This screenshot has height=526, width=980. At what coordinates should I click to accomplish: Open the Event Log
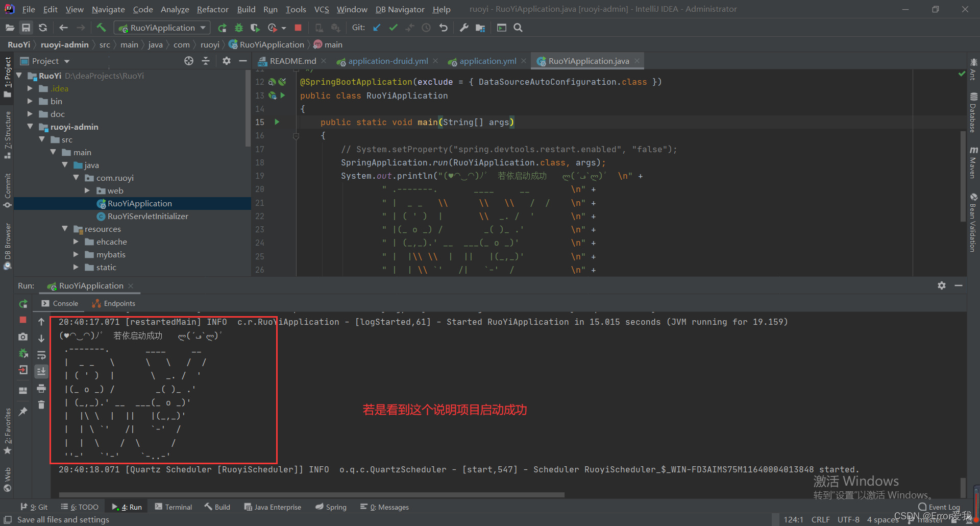point(939,507)
